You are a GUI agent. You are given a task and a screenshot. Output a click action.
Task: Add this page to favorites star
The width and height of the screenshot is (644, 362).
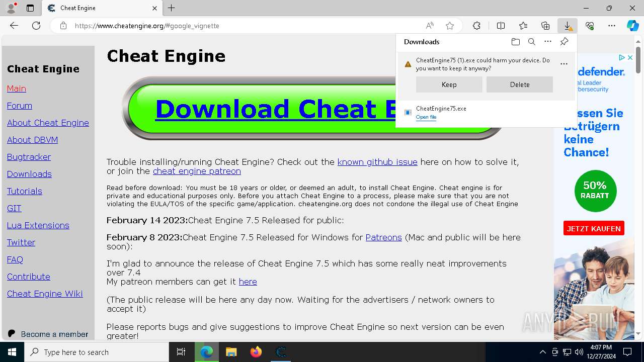point(450,26)
